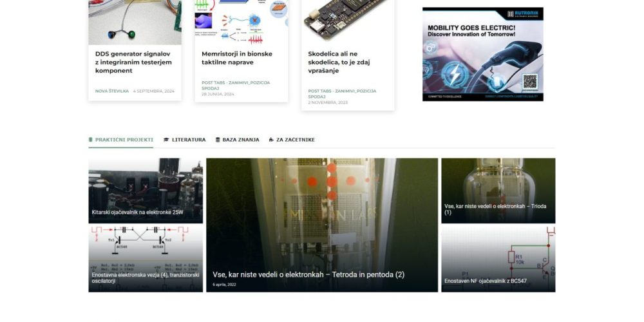The image size is (644, 322).
Task: Click the database icon next to Baza znanja
Action: pyautogui.click(x=218, y=140)
